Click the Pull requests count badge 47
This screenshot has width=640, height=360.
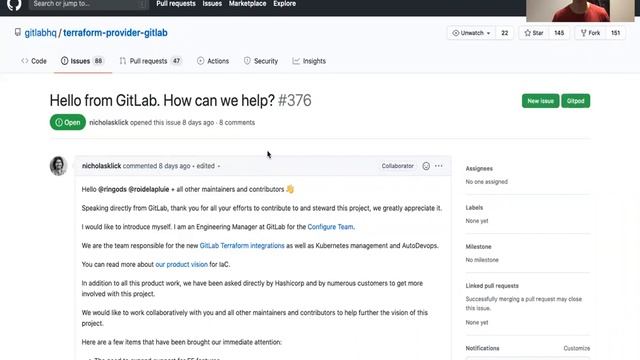point(176,61)
